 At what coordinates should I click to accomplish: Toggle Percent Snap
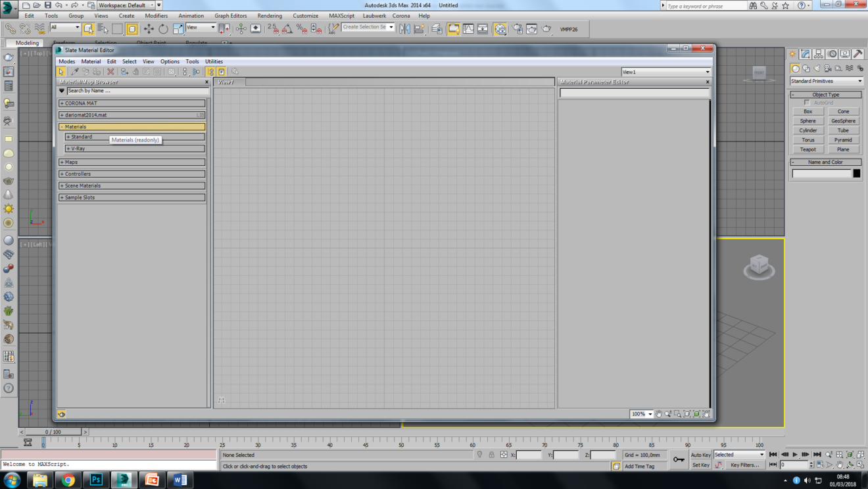coord(302,29)
